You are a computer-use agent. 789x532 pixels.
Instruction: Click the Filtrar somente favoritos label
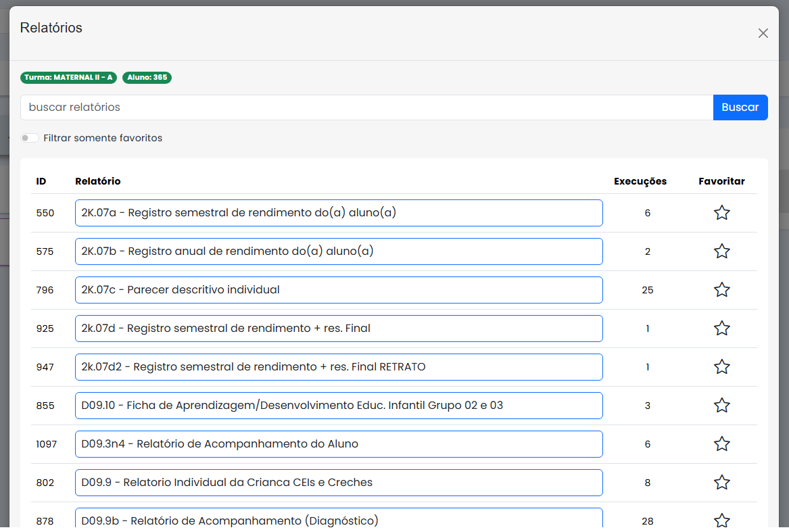click(103, 138)
